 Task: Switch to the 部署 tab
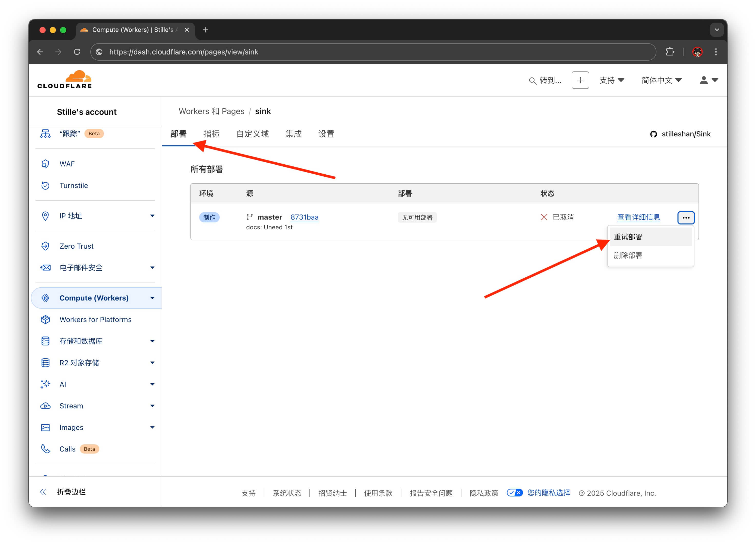pos(178,134)
